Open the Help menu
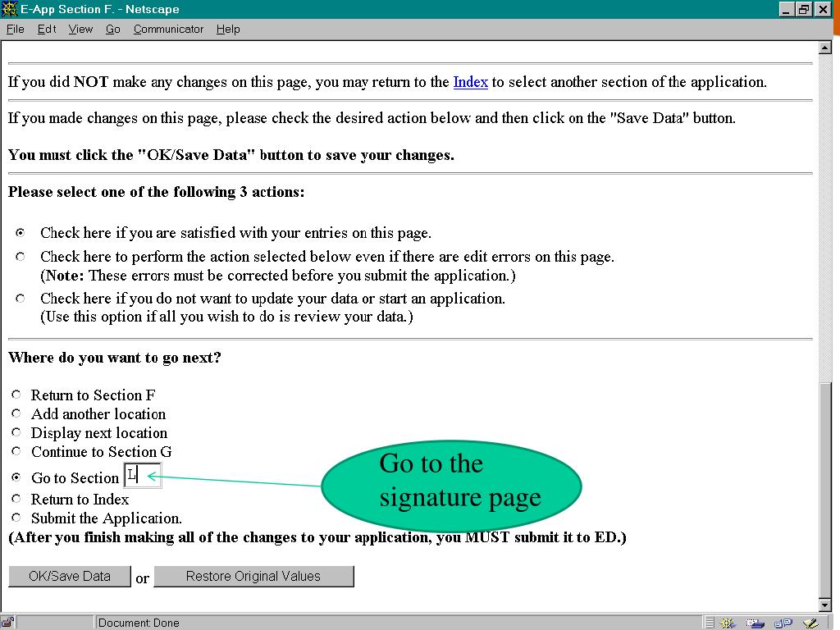840x630 pixels. click(x=228, y=29)
